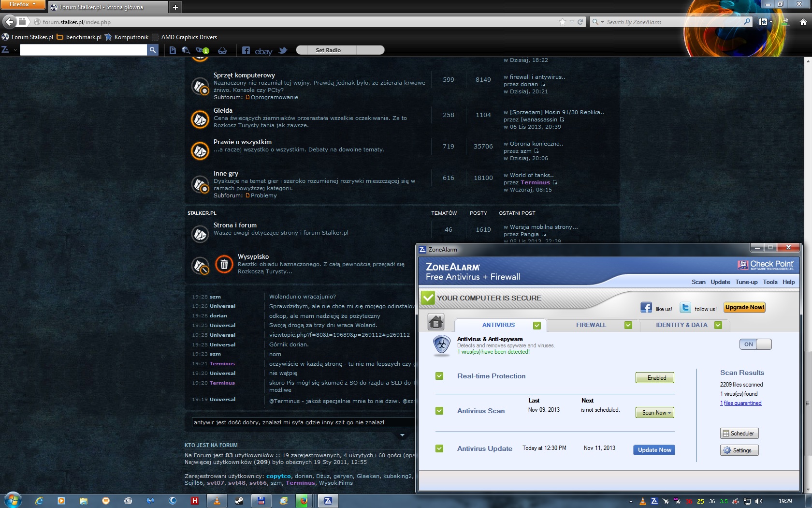Toggle the Antivirus & Anti-spyware ON switch
This screenshot has width=812, height=508.
coord(755,344)
